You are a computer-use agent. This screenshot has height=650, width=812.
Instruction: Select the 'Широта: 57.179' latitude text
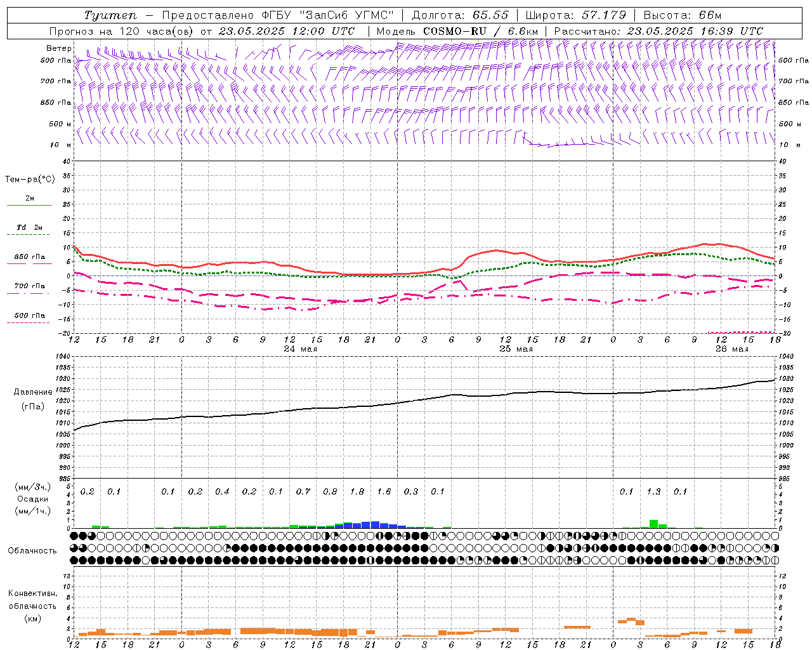576,15
